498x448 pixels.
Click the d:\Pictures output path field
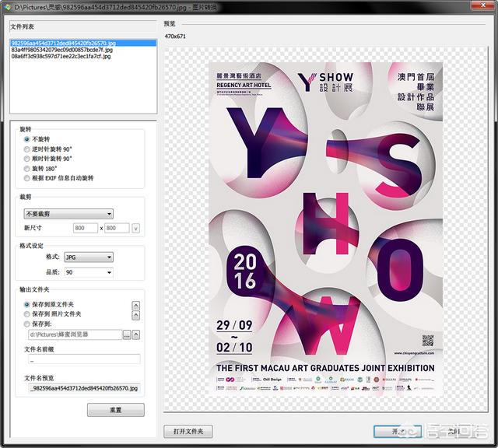click(x=75, y=334)
